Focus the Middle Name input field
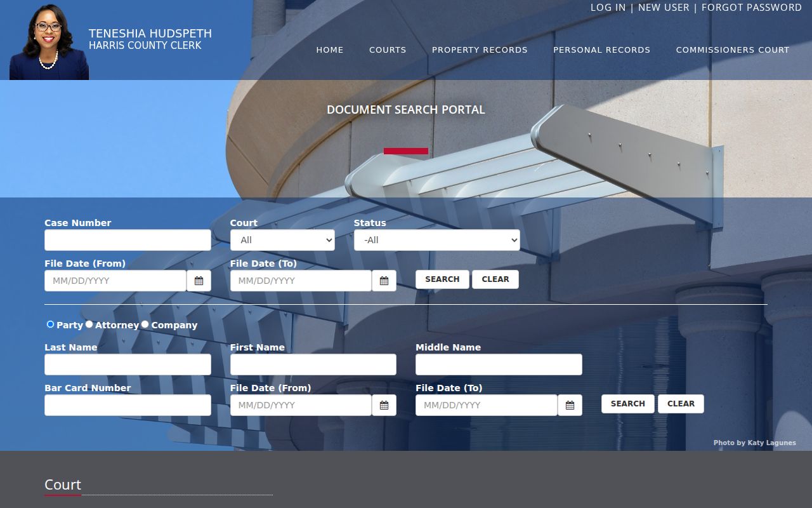The image size is (812, 508). [x=499, y=364]
